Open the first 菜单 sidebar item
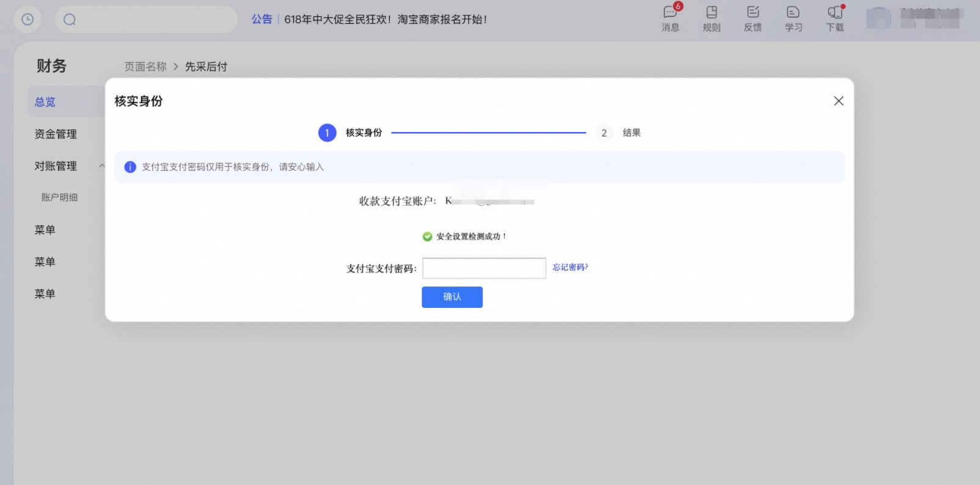Screen dimensions: 980x485 point(45,230)
